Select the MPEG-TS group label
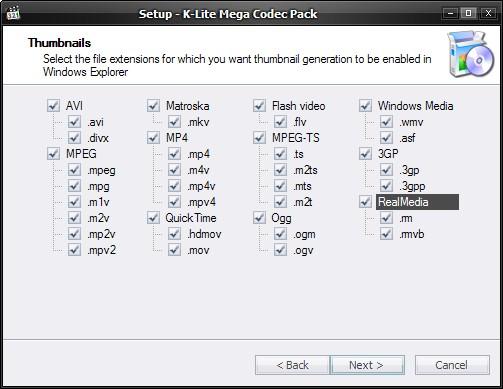503x389 pixels. point(295,138)
